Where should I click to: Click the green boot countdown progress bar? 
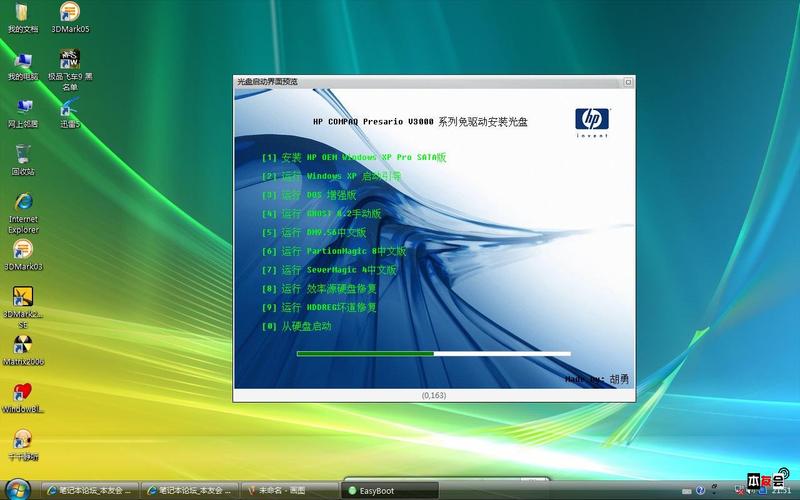[434, 354]
